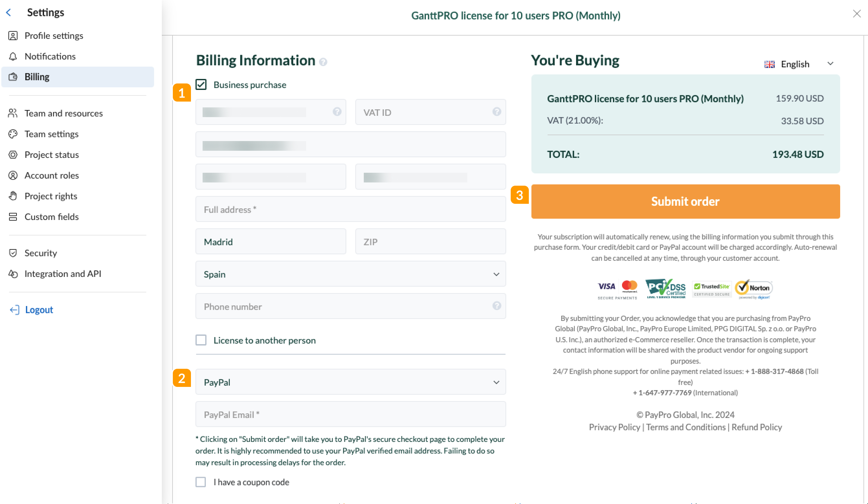The height and width of the screenshot is (504, 868).
Task: Close the license purchase dialog
Action: click(x=857, y=14)
